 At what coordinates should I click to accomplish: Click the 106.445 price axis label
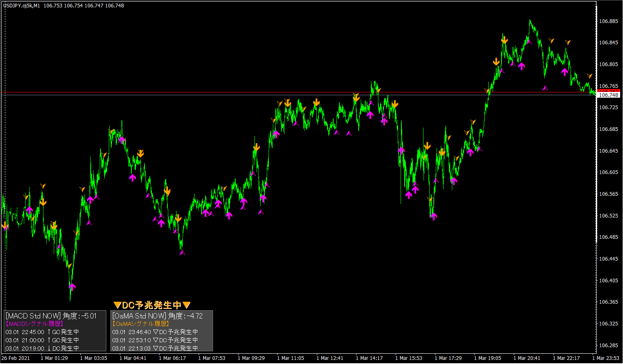(609, 259)
